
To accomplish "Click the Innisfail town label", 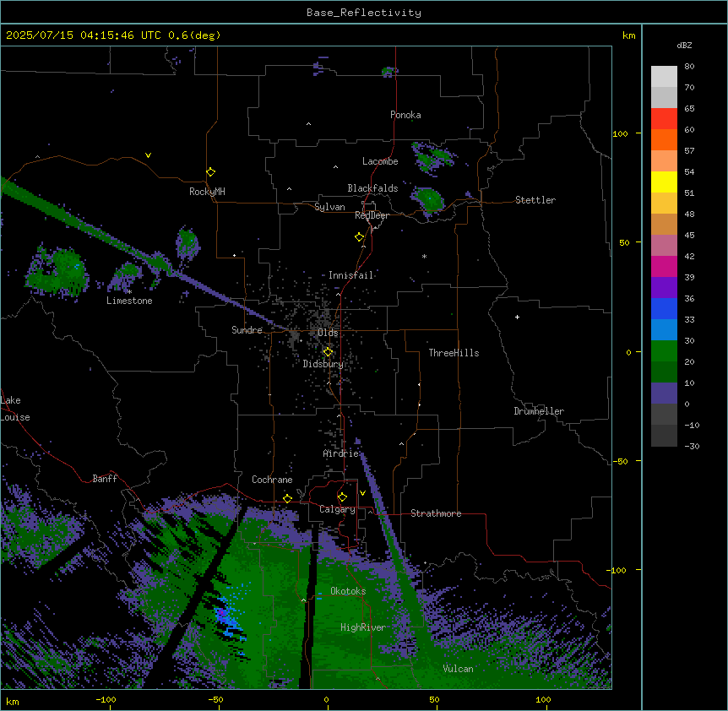I will click(350, 275).
